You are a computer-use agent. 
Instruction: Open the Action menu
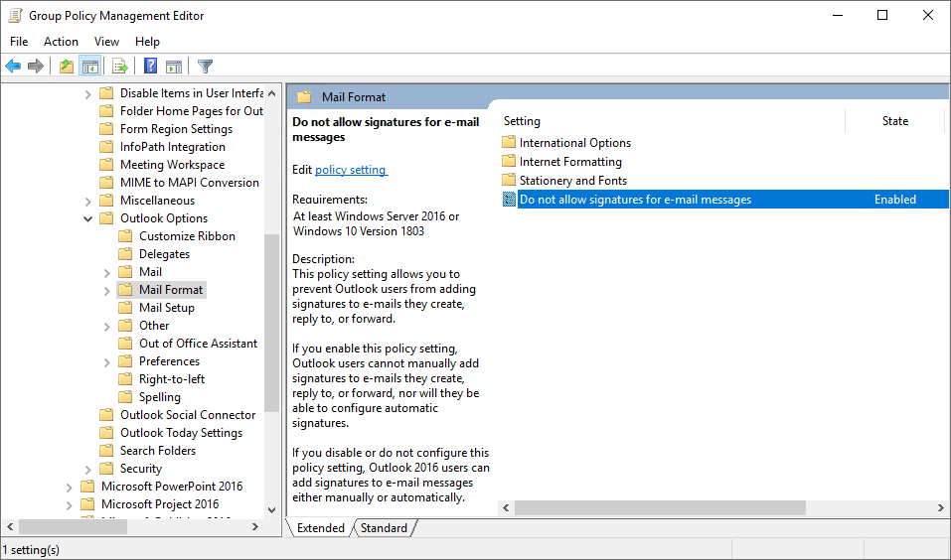point(61,41)
